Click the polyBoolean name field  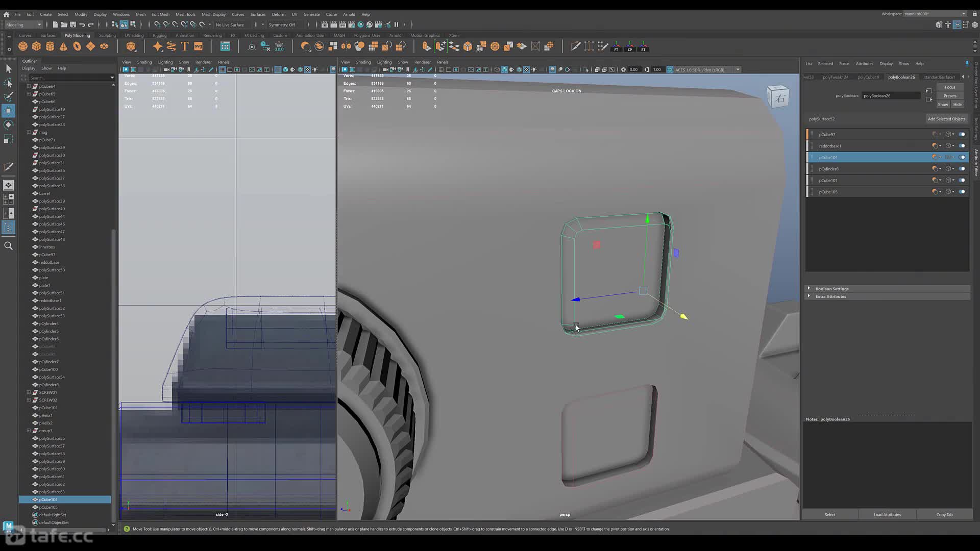891,96
